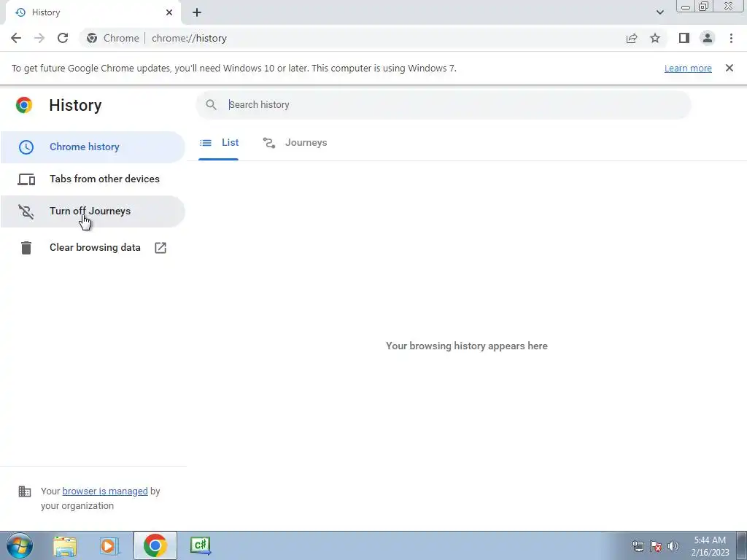Click the organization building icon
The height and width of the screenshot is (560, 747).
click(x=25, y=491)
